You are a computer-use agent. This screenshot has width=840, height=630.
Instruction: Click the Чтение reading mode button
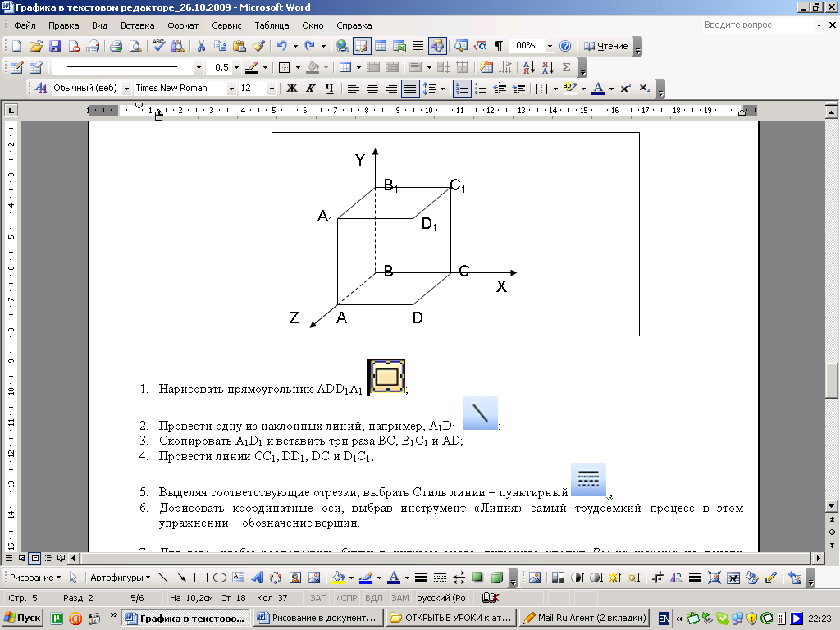(x=606, y=46)
